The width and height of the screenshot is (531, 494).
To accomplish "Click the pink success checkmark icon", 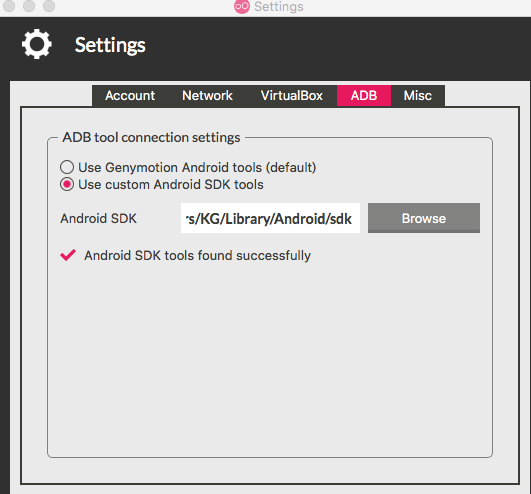I will [68, 255].
